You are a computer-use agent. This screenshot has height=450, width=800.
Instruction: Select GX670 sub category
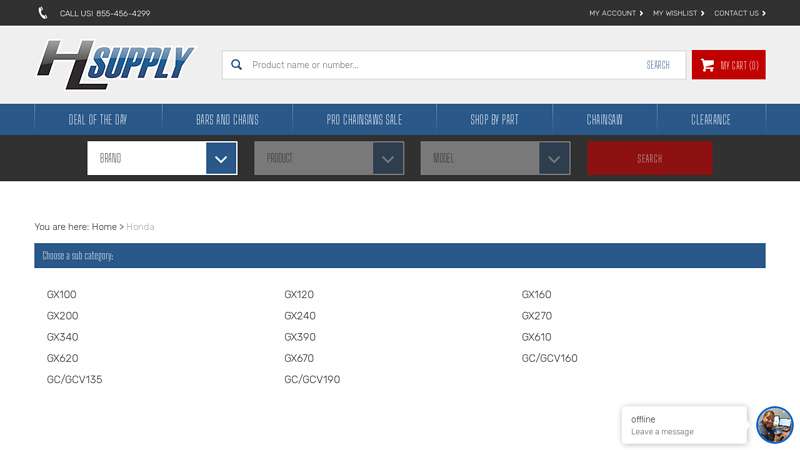299,358
